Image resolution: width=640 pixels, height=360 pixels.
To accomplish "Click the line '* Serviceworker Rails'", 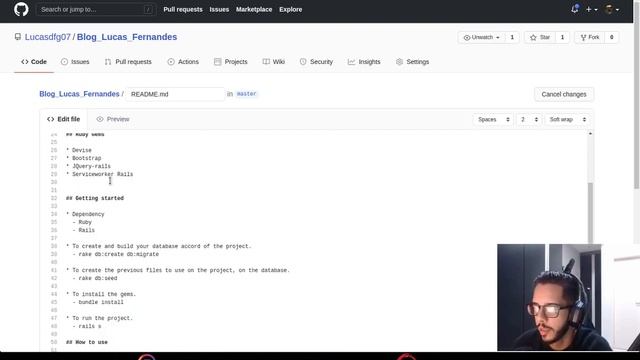I will (100, 174).
